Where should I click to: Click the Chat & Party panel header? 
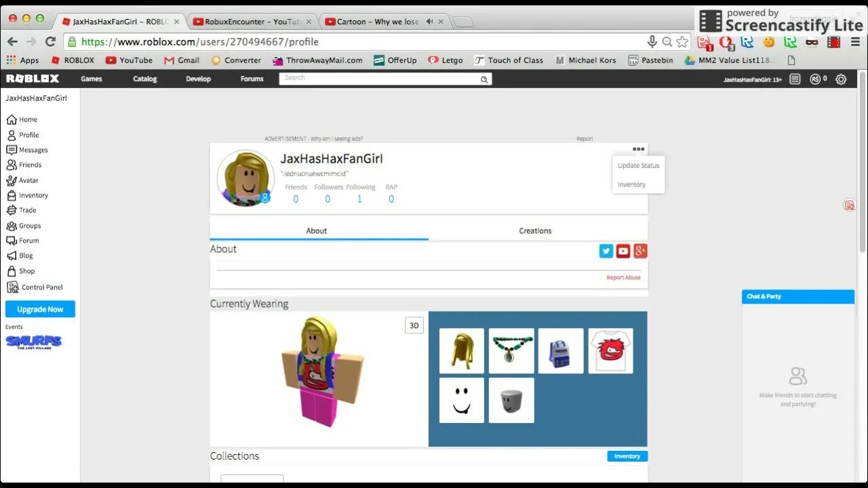[x=798, y=296]
